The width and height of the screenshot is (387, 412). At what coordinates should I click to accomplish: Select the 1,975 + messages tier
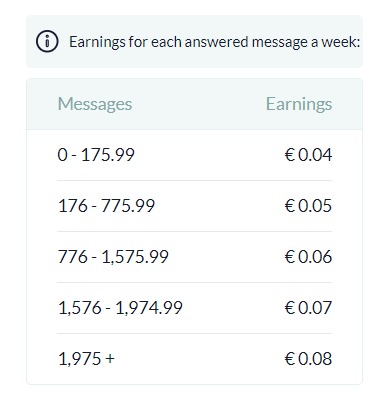86,359
